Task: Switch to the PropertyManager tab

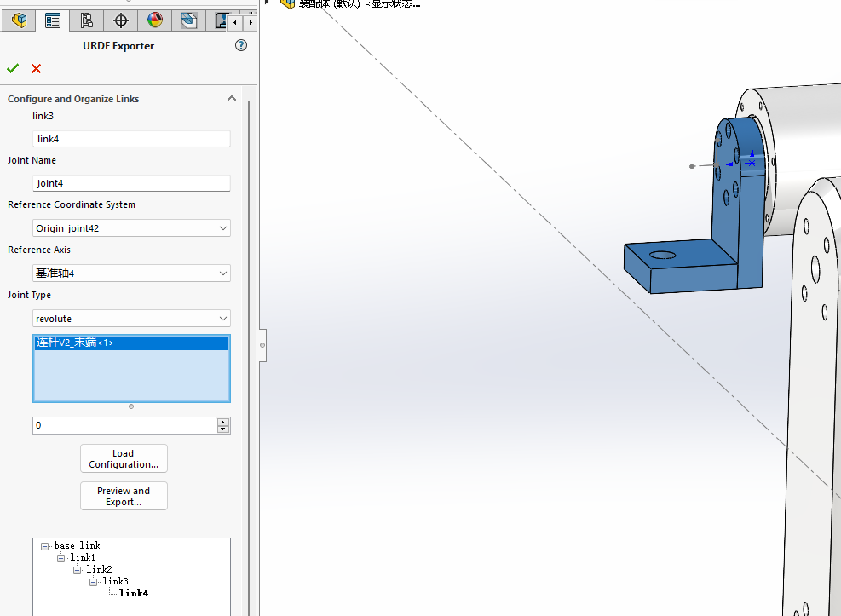Action: [x=53, y=21]
